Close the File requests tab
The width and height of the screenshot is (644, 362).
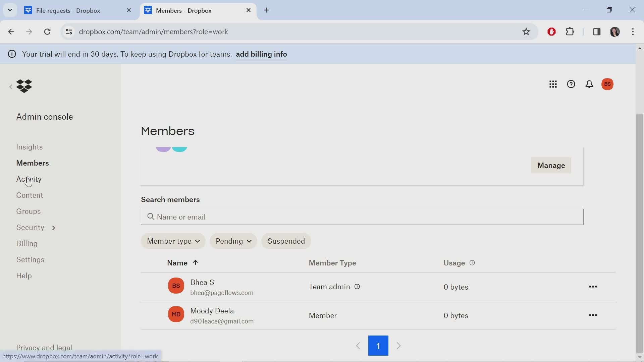pyautogui.click(x=129, y=10)
